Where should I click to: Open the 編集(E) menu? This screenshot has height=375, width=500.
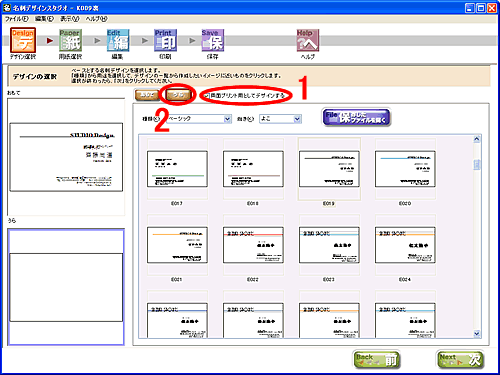click(x=44, y=19)
